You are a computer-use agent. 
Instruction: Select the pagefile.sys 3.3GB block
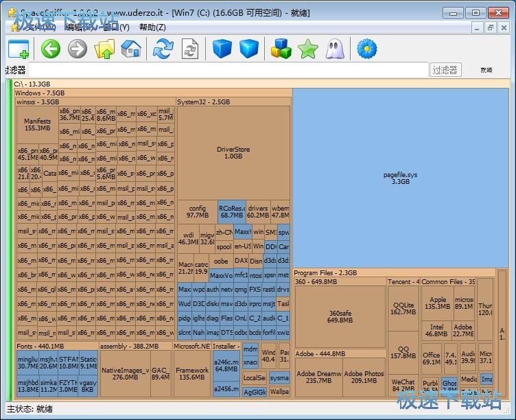pos(401,178)
